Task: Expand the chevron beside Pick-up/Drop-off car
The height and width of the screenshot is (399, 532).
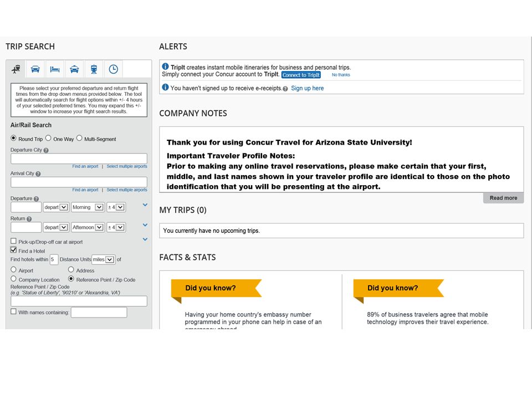Action: click(x=145, y=239)
